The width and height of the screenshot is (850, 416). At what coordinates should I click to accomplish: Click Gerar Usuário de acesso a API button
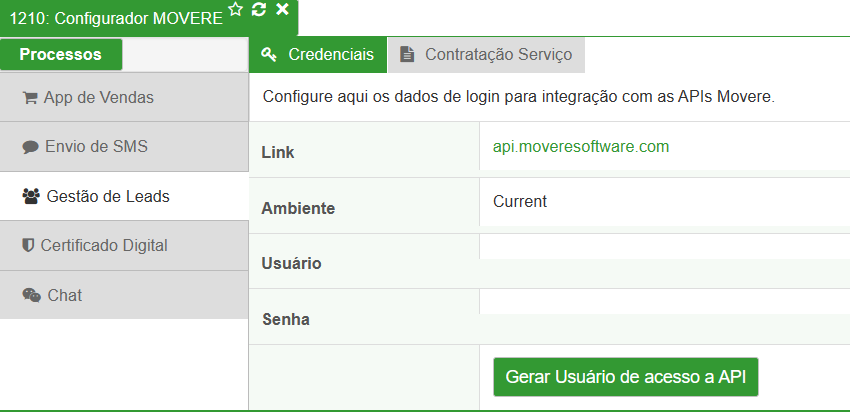pyautogui.click(x=626, y=377)
